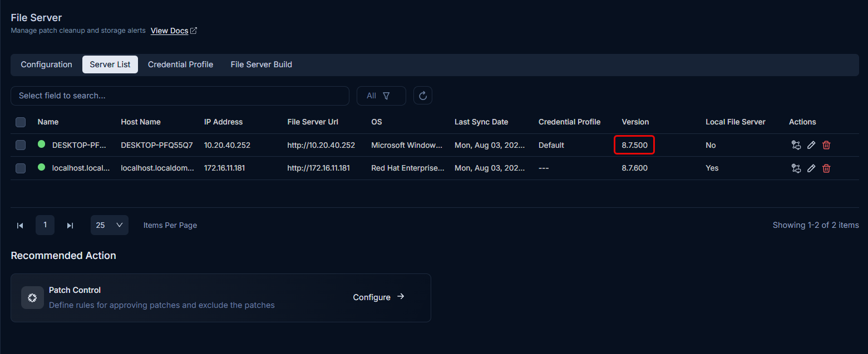Click IP address 172.16.11.181 cell
Screen dimensions: 868x354
pyautogui.click(x=225, y=168)
